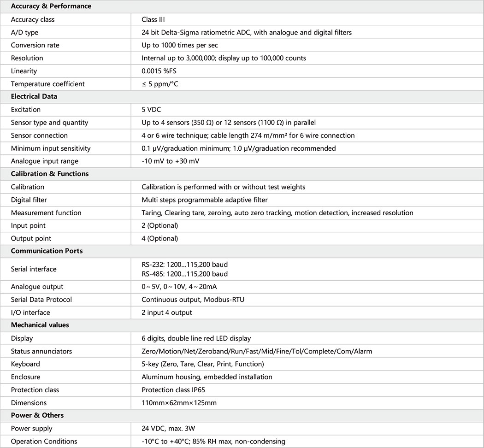Click the Serial Data Protocol row label
The width and height of the screenshot is (484, 448).
coord(41,300)
